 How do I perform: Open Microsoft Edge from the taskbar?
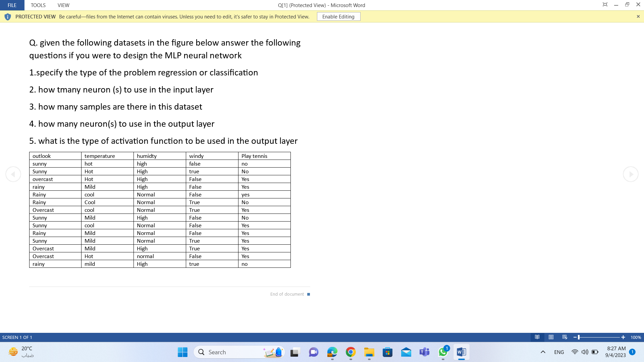pos(332,352)
